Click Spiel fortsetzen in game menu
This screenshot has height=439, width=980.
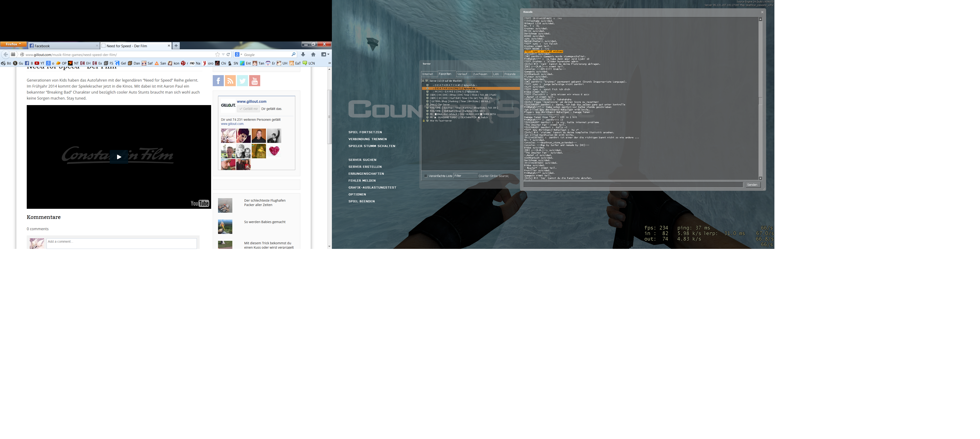pos(365,132)
